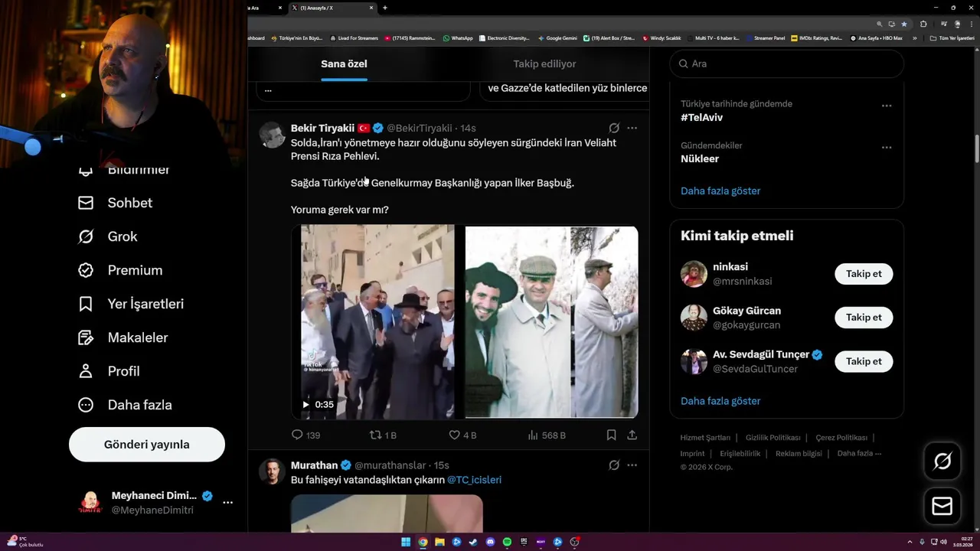Switch to Takip ediliyor tab

(x=544, y=64)
